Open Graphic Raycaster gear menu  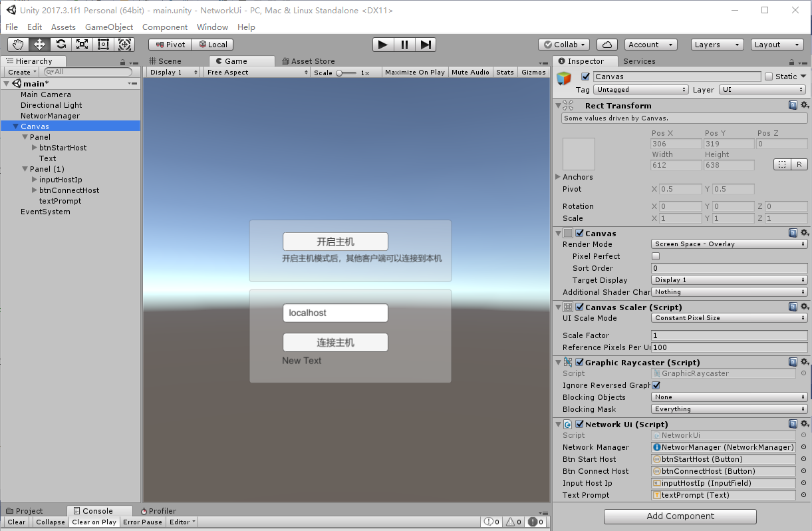coord(805,362)
